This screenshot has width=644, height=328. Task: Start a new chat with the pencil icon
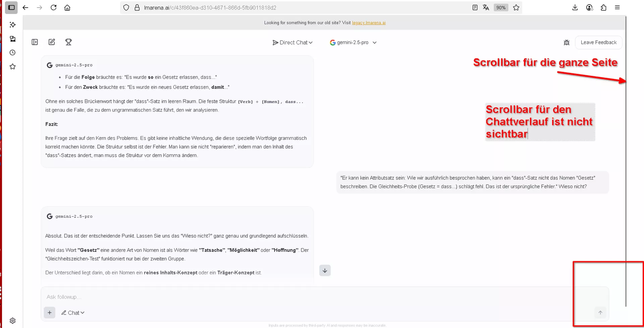(52, 42)
